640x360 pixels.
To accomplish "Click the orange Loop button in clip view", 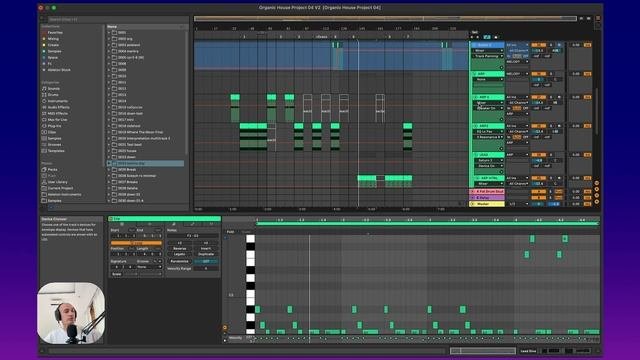I will click(x=136, y=243).
